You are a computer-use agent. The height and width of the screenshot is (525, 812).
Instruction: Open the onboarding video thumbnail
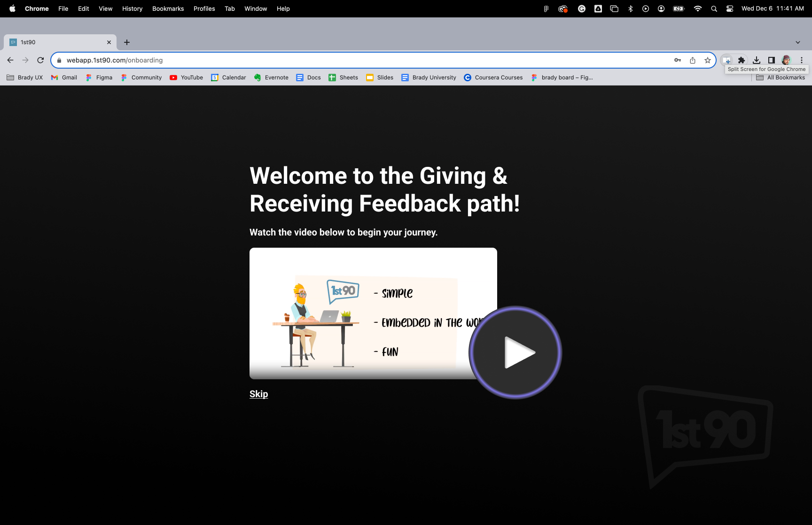pyautogui.click(x=373, y=313)
